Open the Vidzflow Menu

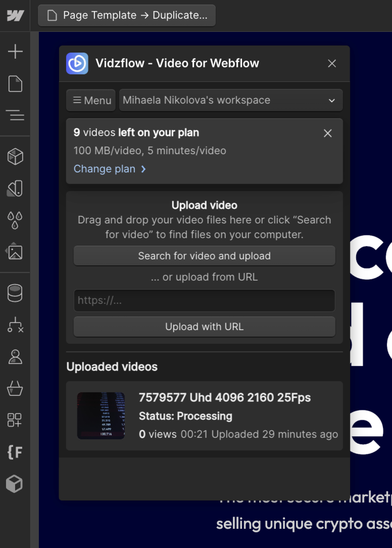tap(91, 100)
